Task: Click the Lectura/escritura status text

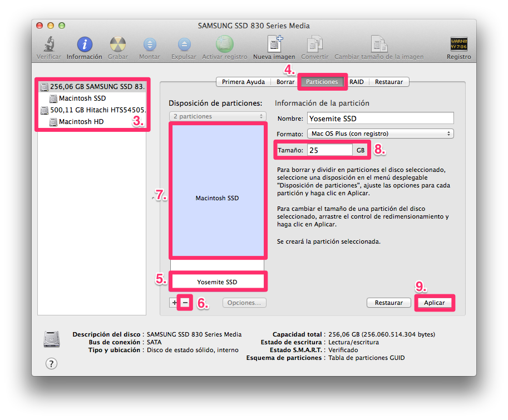Action: 353,342
